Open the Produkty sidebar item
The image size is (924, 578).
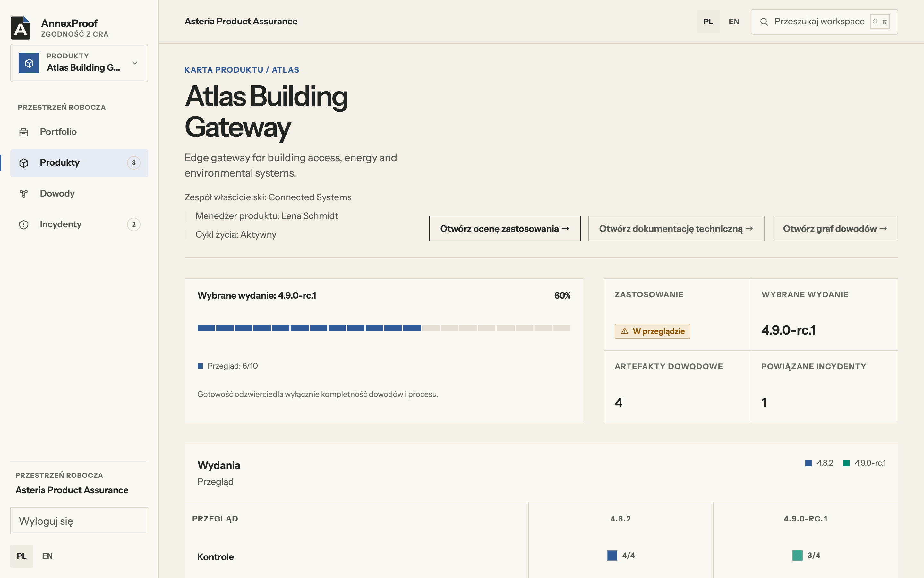[79, 163]
